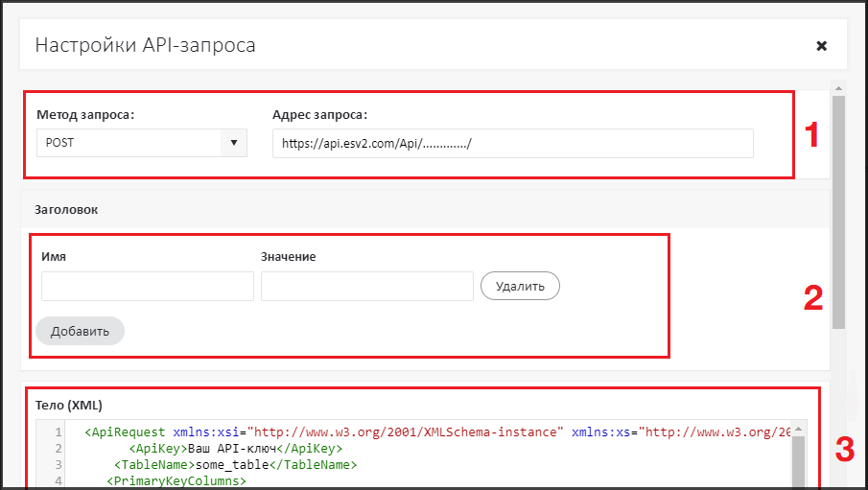Click the Тело (XML) label
Viewport: 868px width, 490px height.
(x=69, y=404)
